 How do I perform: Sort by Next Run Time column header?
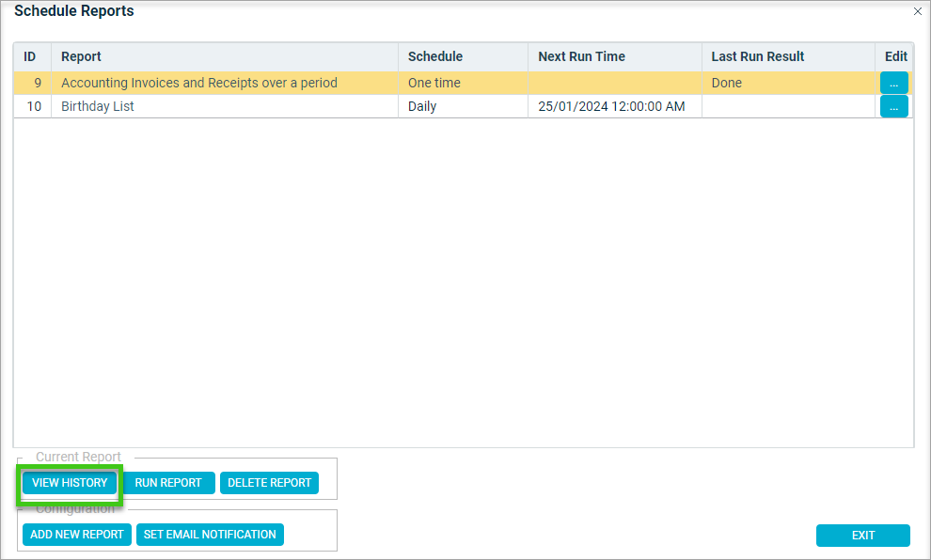click(615, 57)
